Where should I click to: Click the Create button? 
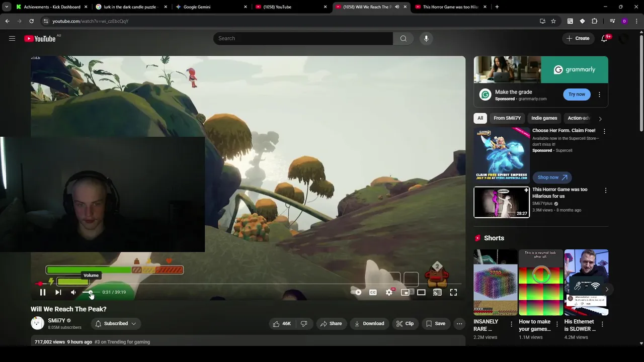pyautogui.click(x=578, y=38)
